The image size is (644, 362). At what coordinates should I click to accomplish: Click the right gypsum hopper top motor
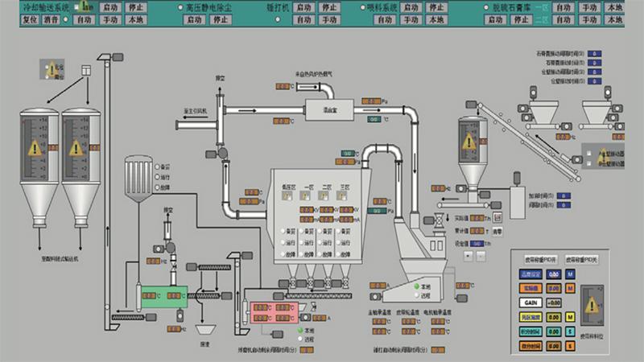tap(607, 92)
